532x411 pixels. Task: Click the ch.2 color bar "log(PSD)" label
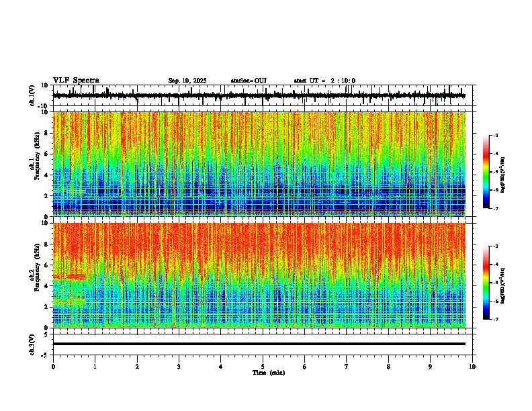pos(503,285)
